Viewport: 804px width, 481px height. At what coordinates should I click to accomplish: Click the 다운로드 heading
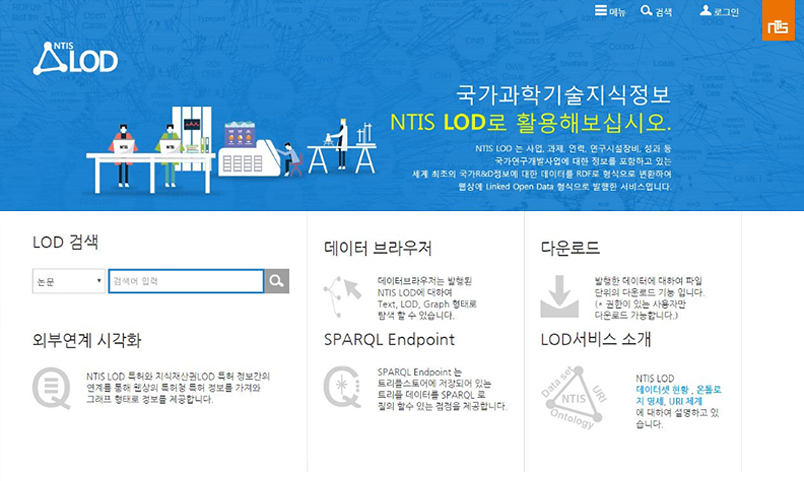(x=570, y=248)
